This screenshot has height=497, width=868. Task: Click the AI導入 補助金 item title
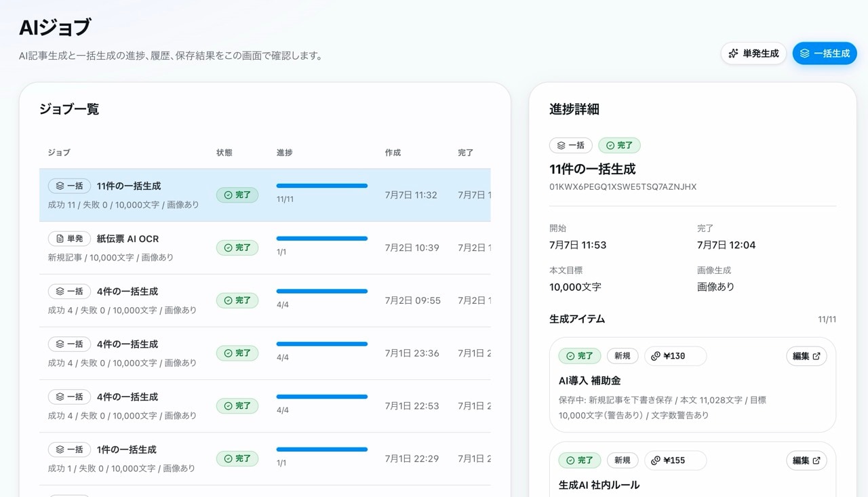[x=590, y=381]
